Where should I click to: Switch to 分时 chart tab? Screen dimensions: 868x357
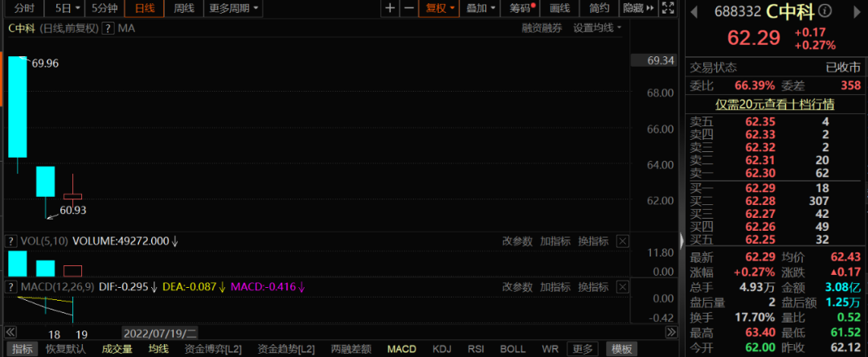point(24,8)
